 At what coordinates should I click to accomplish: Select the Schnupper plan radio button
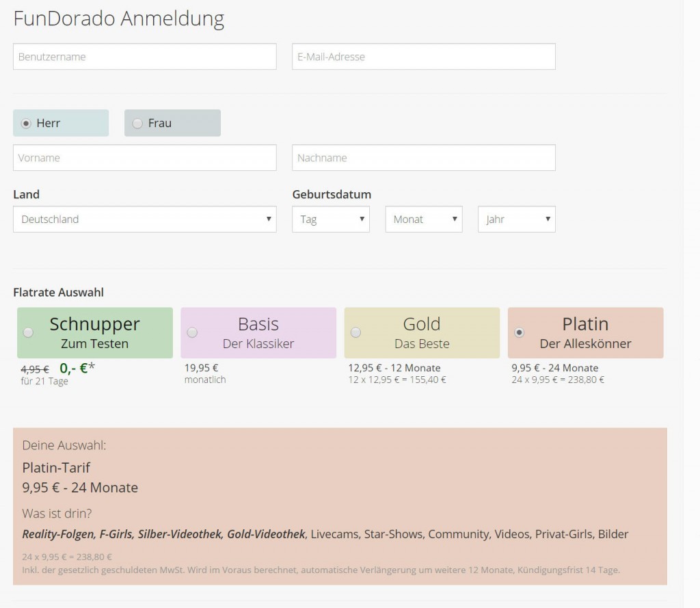(x=28, y=332)
